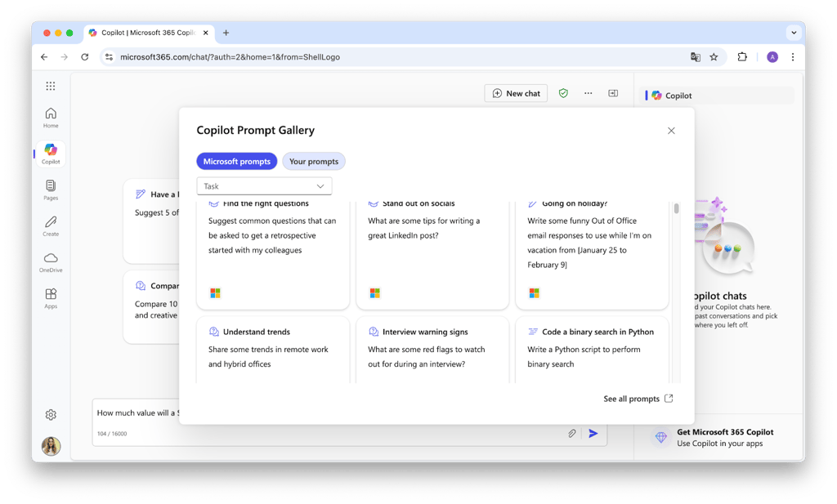This screenshot has height=504, width=837.
Task: Click the Copilot Prompt Gallery title
Action: (256, 130)
